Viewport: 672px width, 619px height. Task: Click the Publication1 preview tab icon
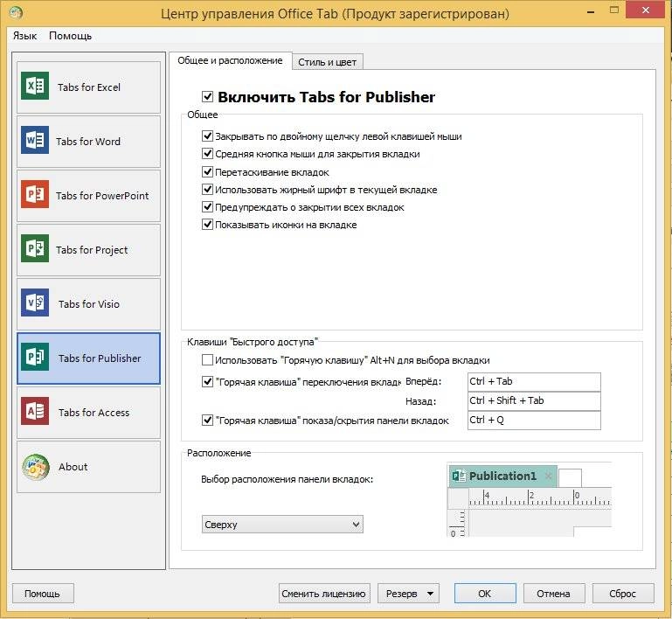pyautogui.click(x=459, y=476)
